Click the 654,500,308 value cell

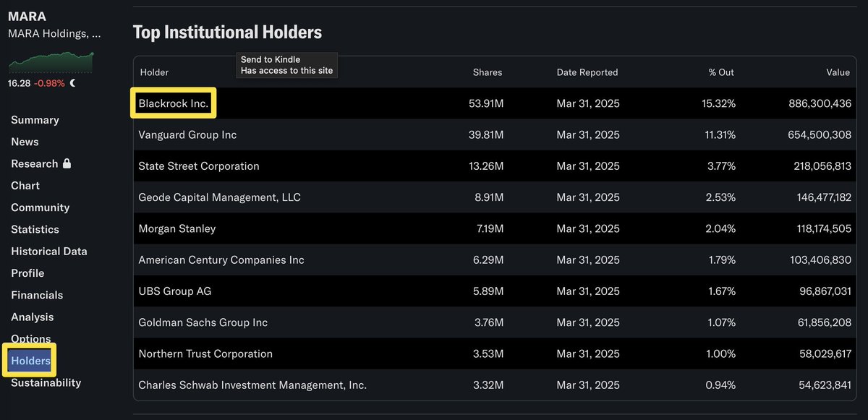(820, 134)
